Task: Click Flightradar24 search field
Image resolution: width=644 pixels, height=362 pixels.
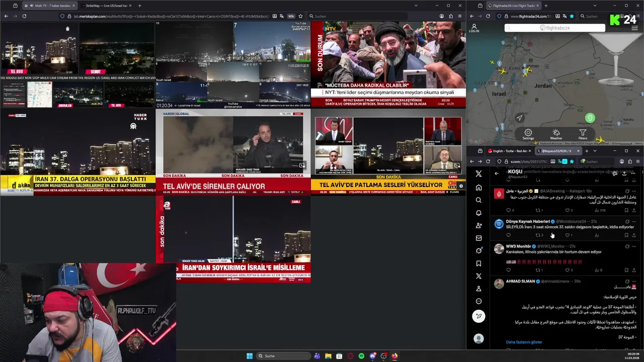Action: pyautogui.click(x=554, y=28)
